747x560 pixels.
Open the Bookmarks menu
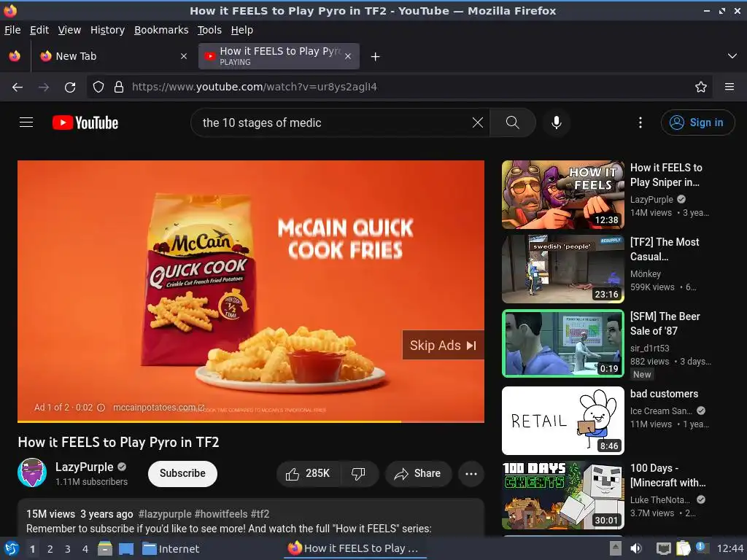coord(161,30)
